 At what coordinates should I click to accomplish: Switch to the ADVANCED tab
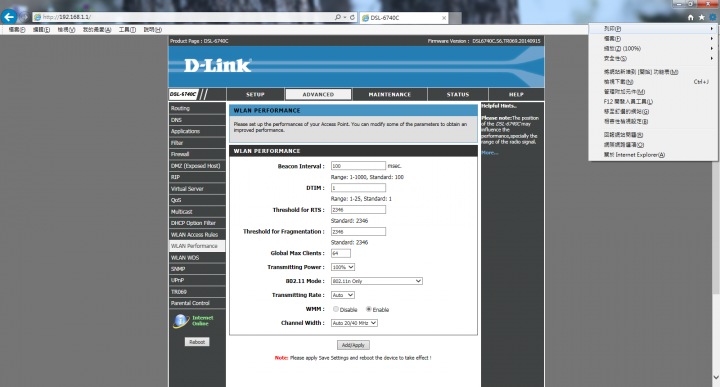pos(318,95)
